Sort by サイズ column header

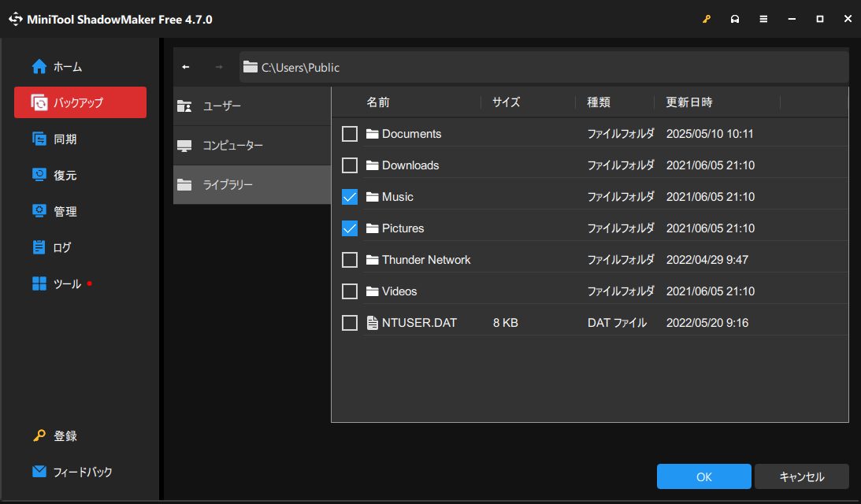[x=506, y=102]
